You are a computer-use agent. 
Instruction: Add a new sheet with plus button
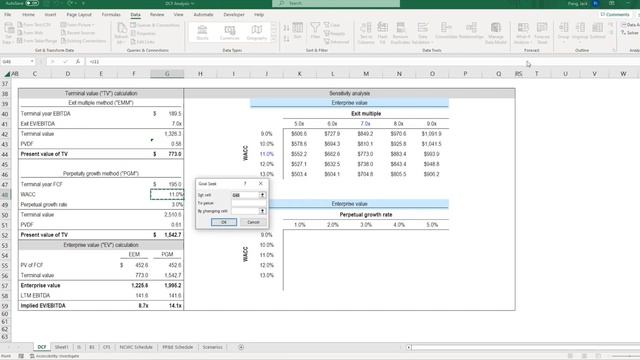(241, 347)
